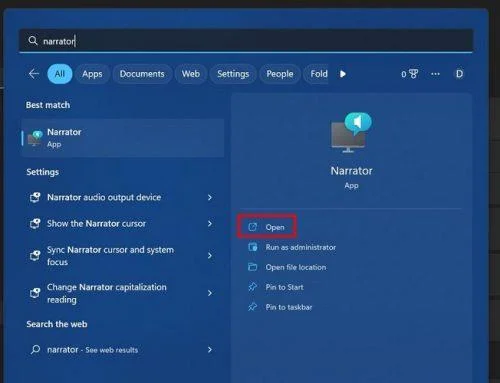Select Narrator App best match result

123,138
